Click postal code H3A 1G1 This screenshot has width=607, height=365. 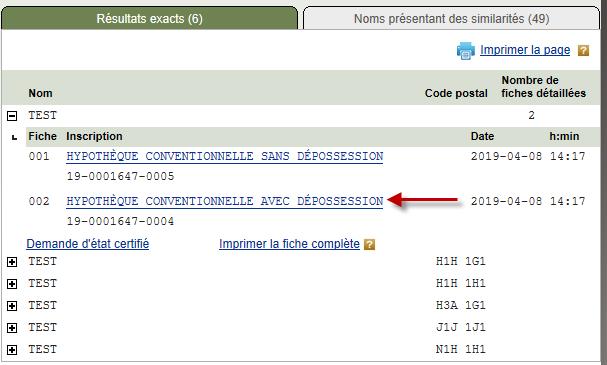[461, 305]
